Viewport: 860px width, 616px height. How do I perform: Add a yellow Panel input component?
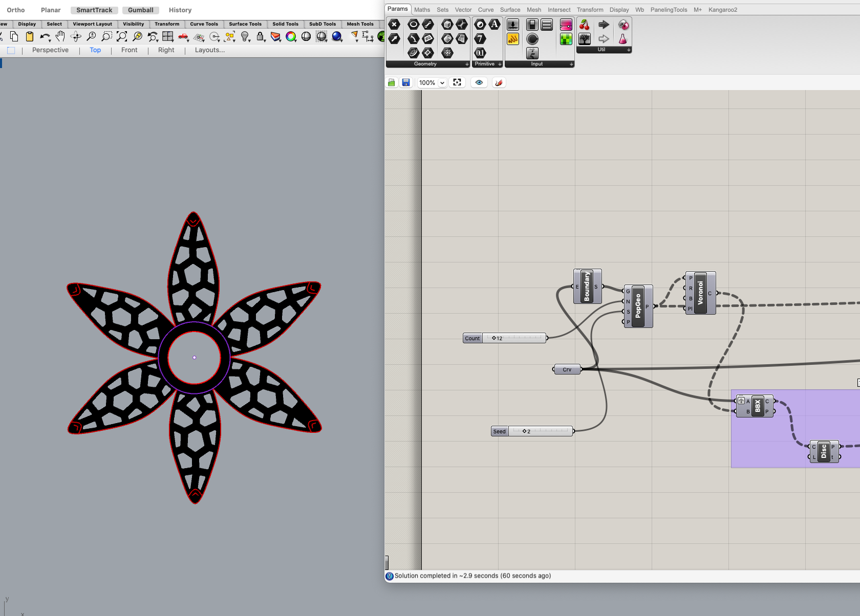[512, 38]
